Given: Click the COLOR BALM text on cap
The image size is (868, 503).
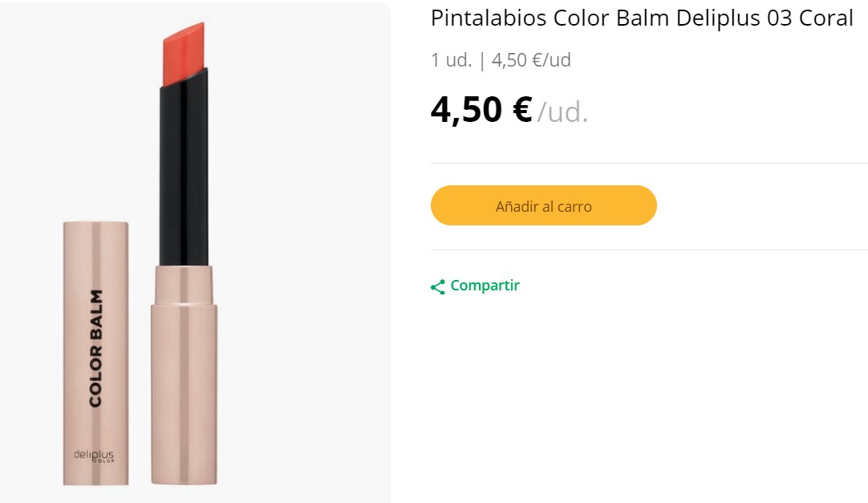Looking at the screenshot, I should [95, 348].
